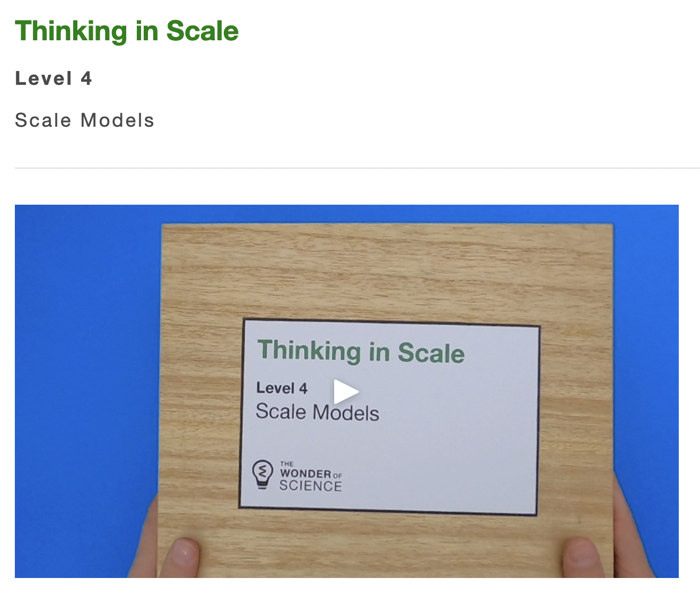700x613 pixels.
Task: Click Scale Models text inside the video card
Action: tap(317, 413)
